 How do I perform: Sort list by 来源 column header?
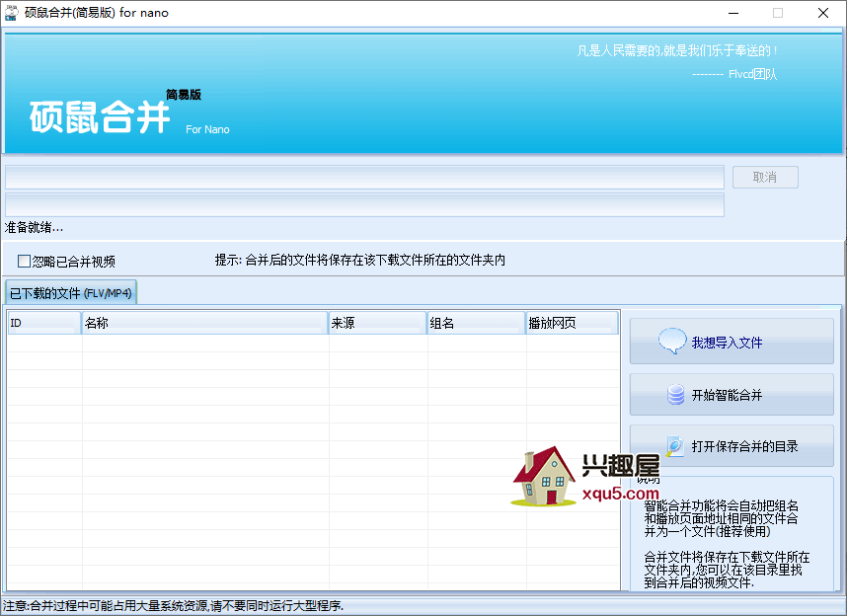377,323
